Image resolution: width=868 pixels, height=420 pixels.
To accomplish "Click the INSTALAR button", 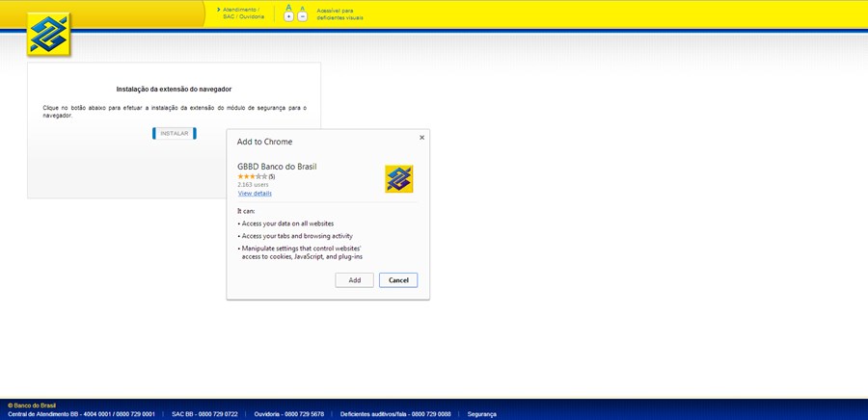I will [175, 133].
